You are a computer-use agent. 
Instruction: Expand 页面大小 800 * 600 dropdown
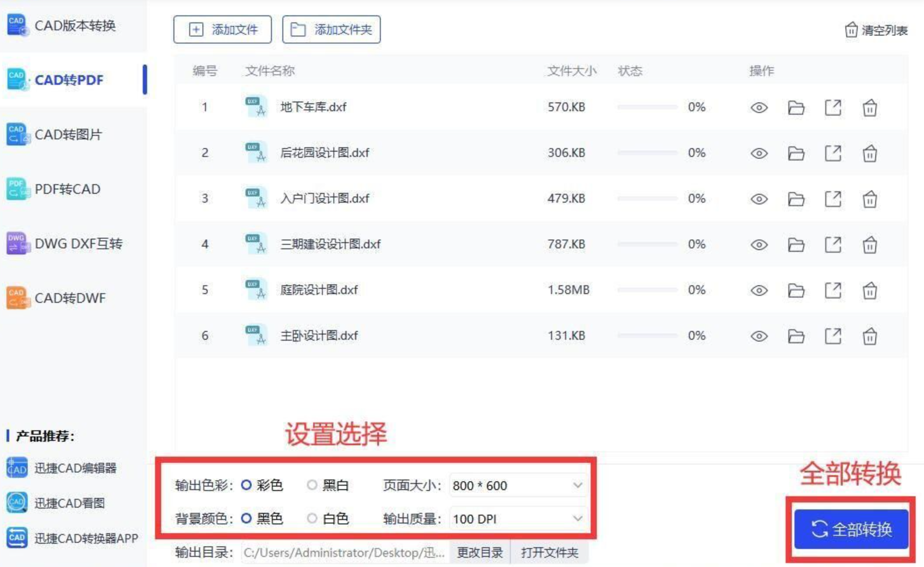point(518,485)
